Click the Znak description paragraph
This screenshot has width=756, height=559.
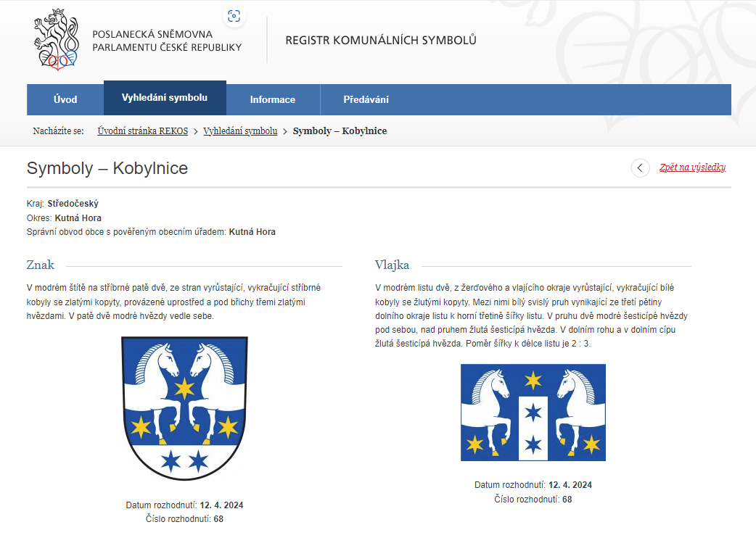pyautogui.click(x=173, y=302)
